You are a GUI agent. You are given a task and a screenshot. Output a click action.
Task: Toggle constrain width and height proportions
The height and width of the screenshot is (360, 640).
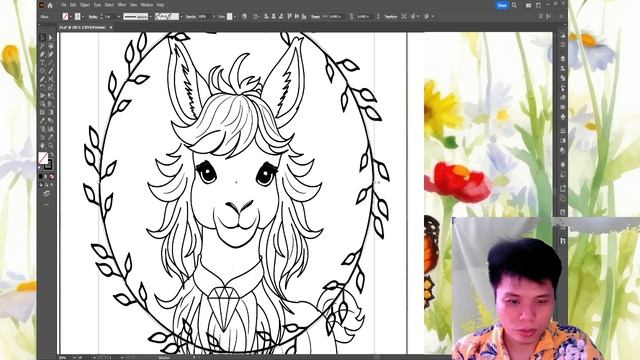coord(351,16)
